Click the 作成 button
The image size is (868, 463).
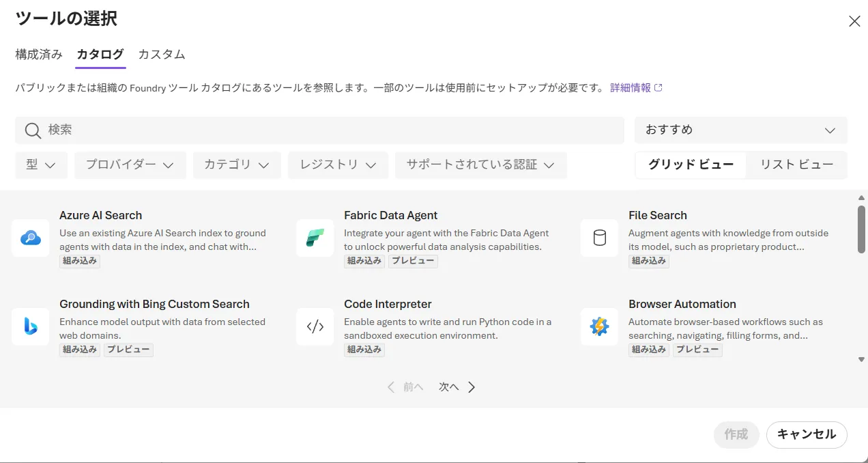736,434
